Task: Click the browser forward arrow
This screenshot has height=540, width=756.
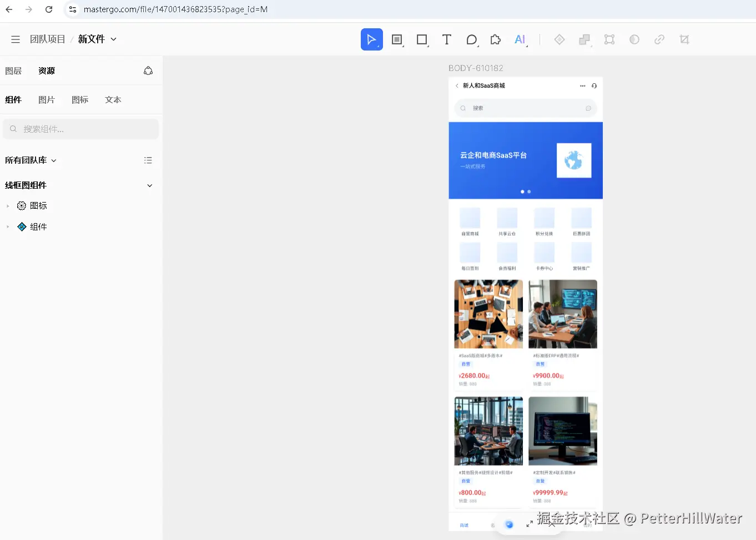Action: [x=29, y=9]
